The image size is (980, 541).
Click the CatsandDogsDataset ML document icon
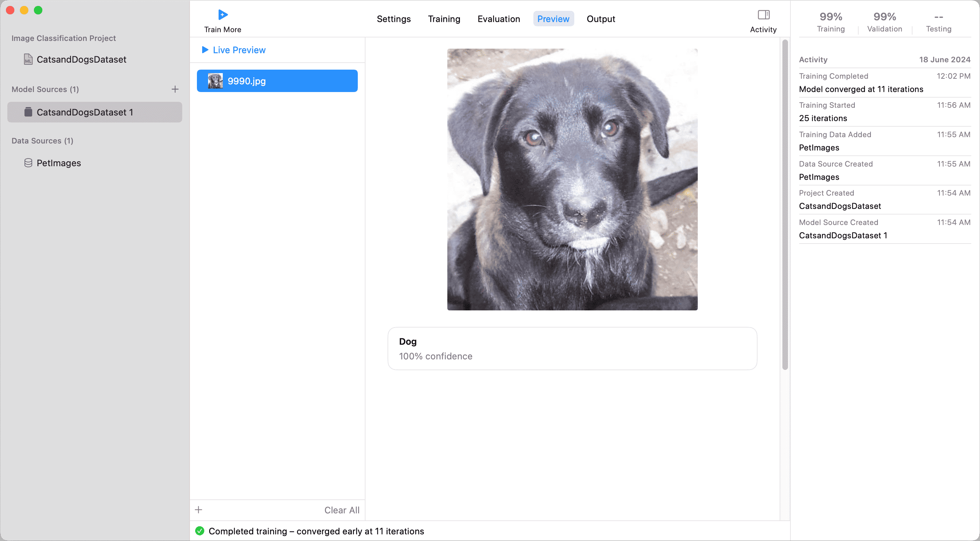[x=28, y=59]
